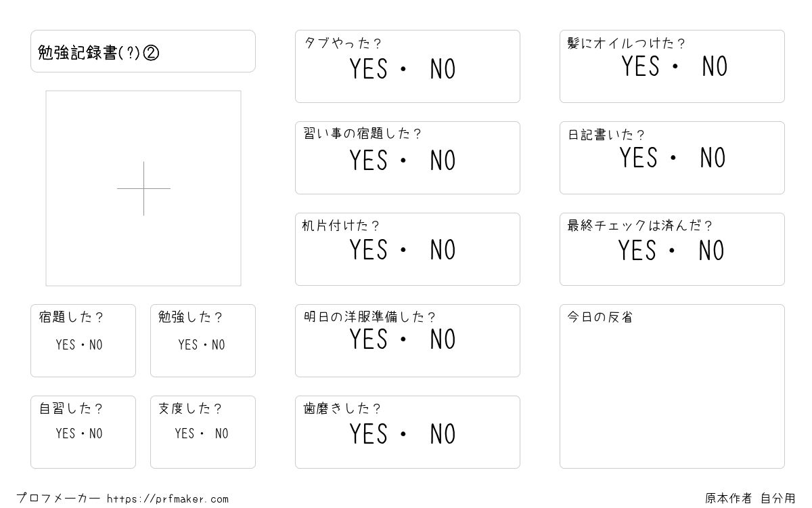Screen dimensions: 812x508
Task: Open the https://prfmaker.com link
Action: 168,499
